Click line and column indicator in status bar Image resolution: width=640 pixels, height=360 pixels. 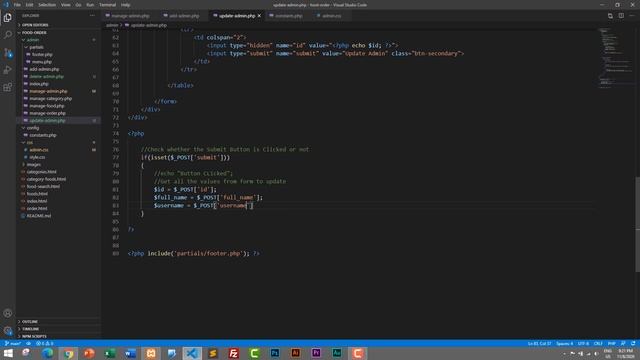pos(539,343)
